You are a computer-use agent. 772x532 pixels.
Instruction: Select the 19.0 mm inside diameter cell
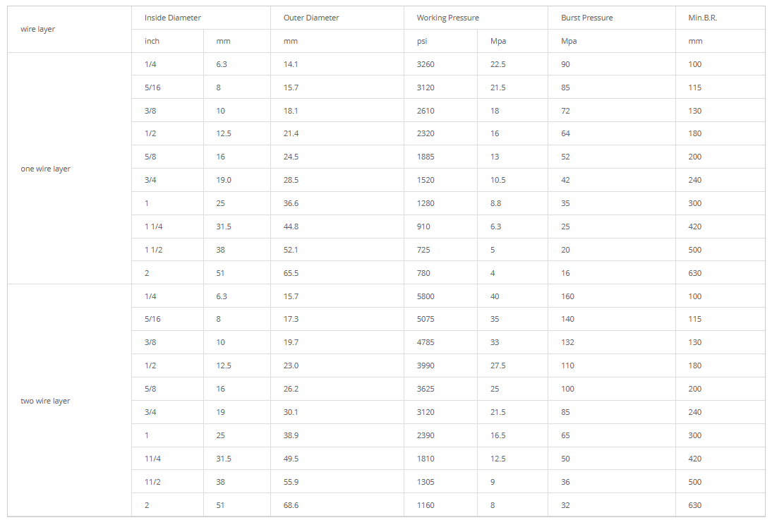[x=224, y=180]
